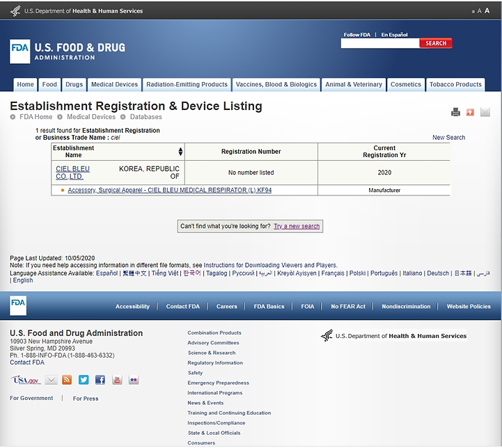Open No FEAR Act link
Image resolution: width=502 pixels, height=448 pixels.
click(x=348, y=306)
